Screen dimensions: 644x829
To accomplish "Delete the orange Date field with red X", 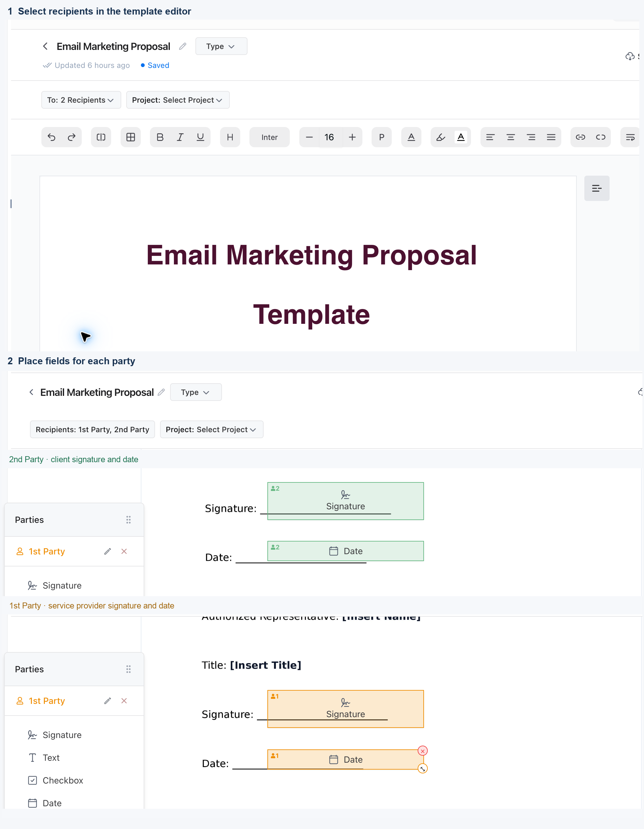I will coord(422,751).
